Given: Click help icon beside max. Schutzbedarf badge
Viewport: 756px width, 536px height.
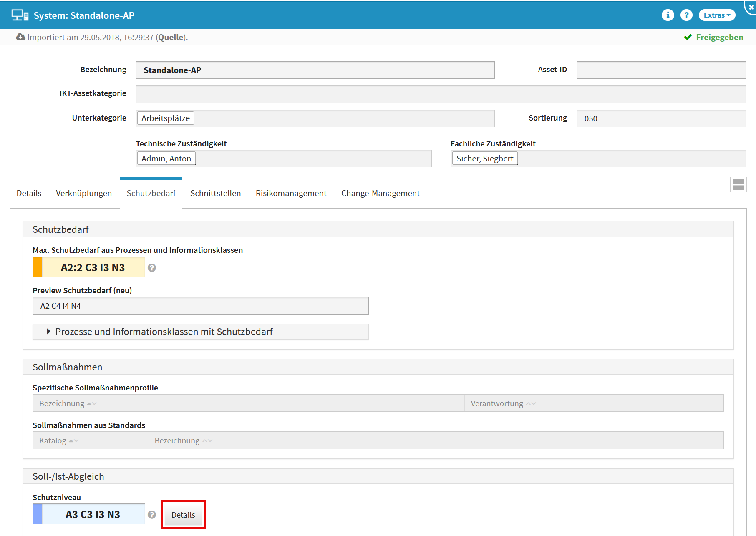Looking at the screenshot, I should point(152,268).
